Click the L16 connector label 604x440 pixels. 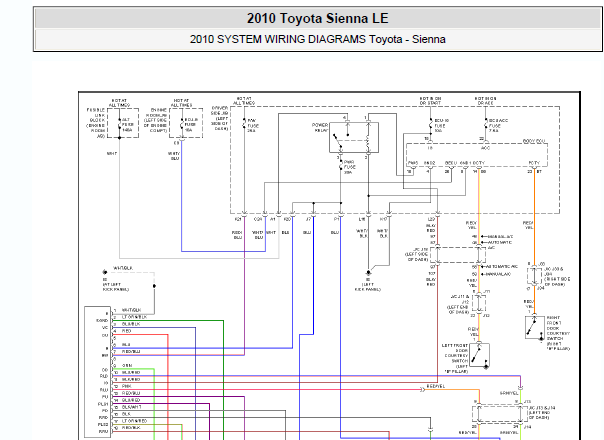point(362,219)
